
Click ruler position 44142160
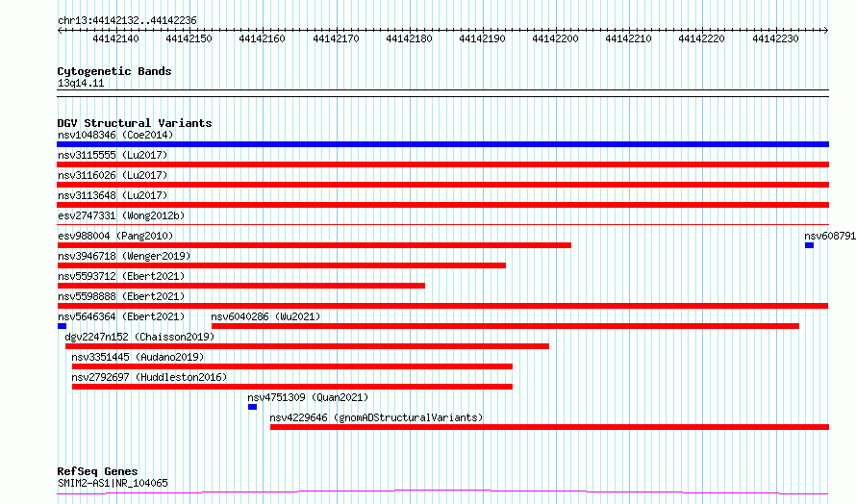point(262,38)
